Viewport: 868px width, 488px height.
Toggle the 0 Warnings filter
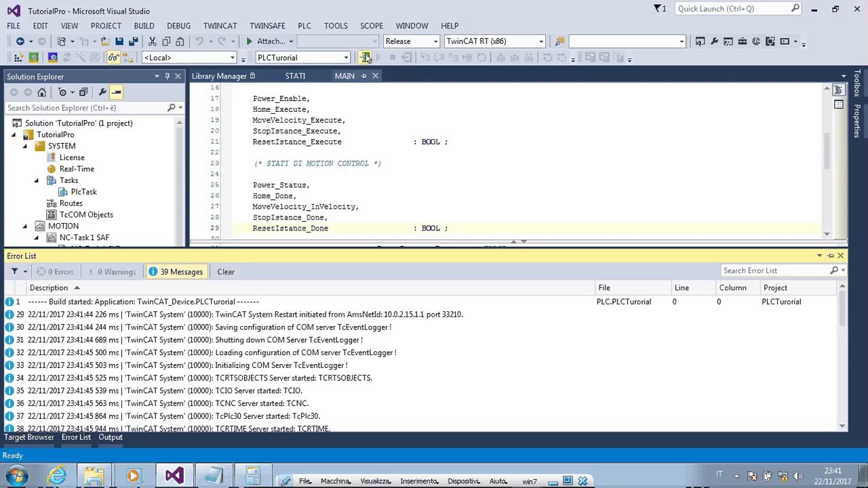click(111, 272)
